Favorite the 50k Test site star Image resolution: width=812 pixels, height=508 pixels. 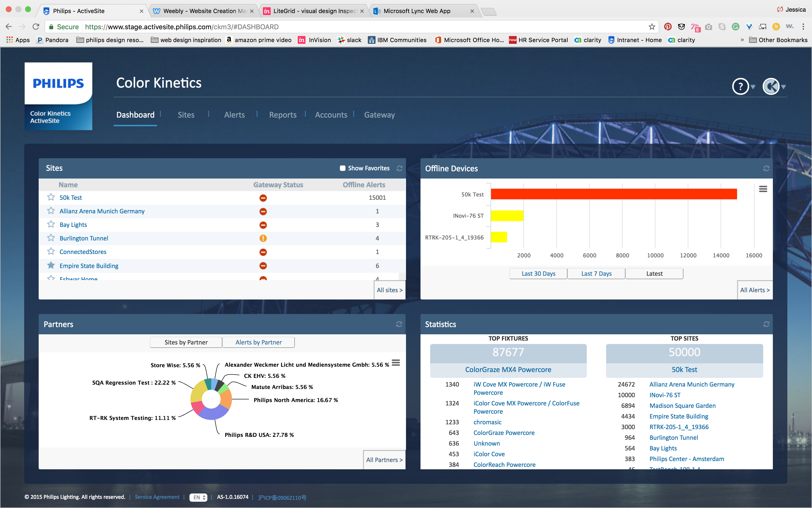(51, 197)
